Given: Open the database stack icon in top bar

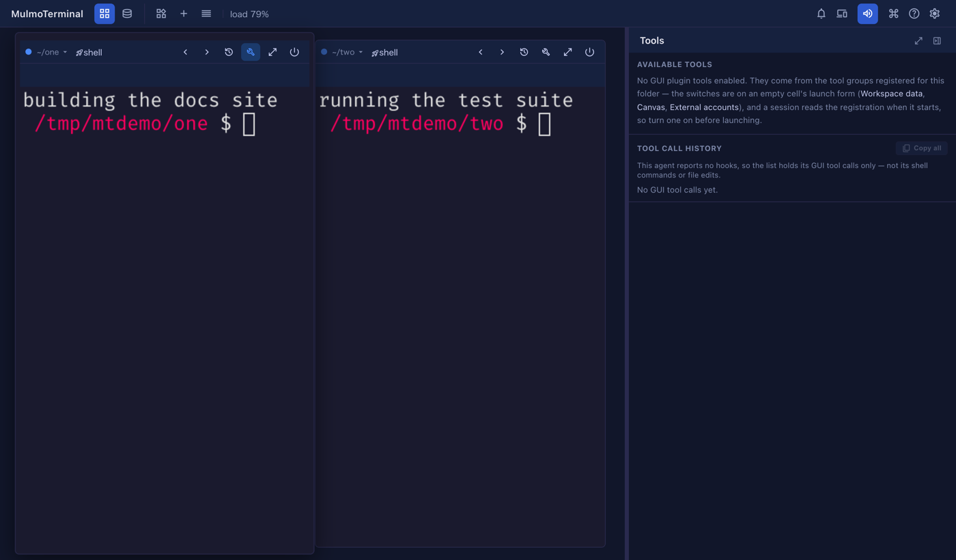Looking at the screenshot, I should click(127, 14).
